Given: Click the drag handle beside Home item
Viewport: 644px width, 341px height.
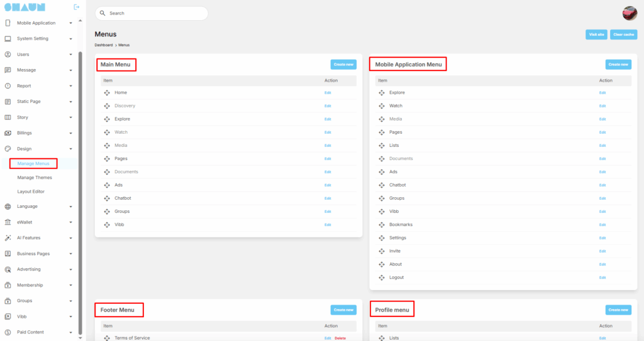Looking at the screenshot, I should coord(107,93).
